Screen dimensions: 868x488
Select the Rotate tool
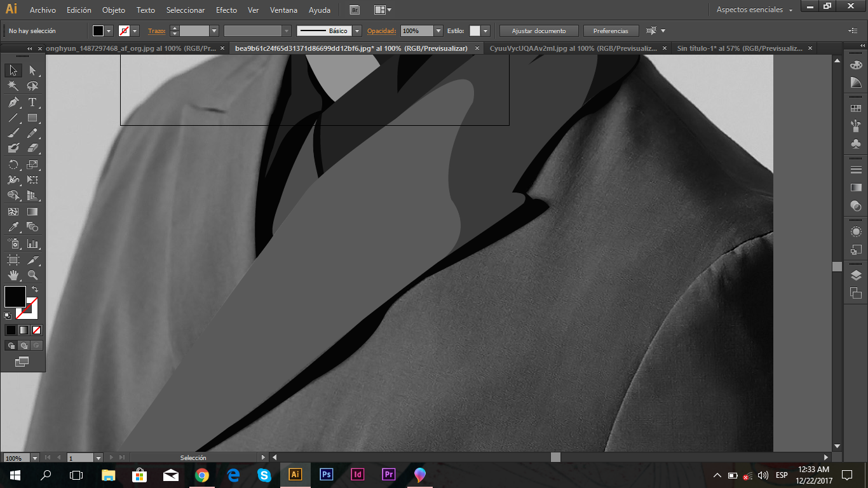tap(13, 165)
